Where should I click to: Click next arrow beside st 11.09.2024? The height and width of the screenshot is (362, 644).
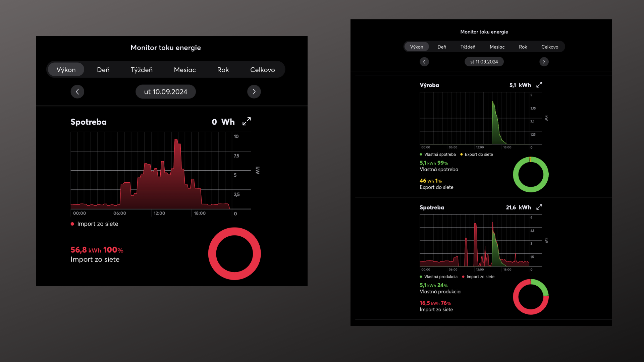(544, 62)
